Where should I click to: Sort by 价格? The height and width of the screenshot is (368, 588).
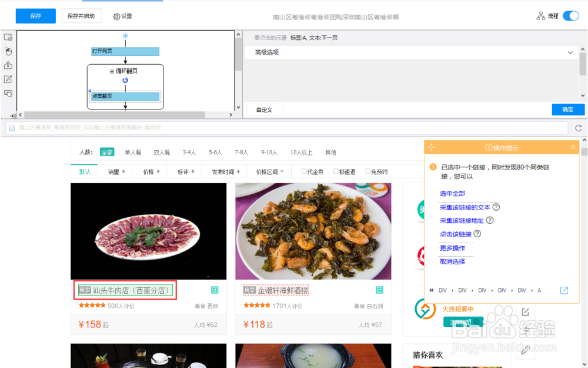pos(151,171)
